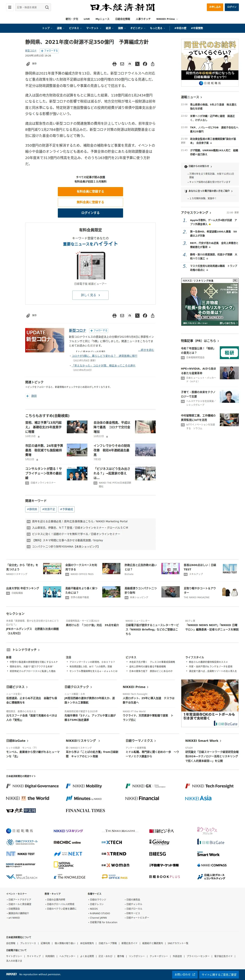Open the アクセスランキング heading link
This screenshot has width=245, height=980.
196,213
